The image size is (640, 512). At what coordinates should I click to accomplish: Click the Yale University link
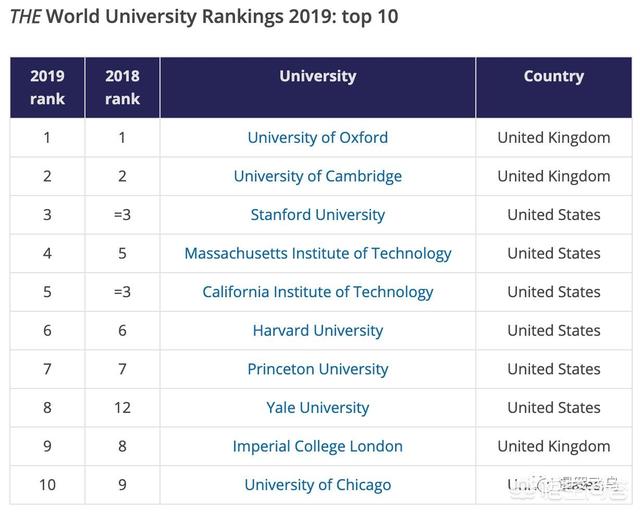click(x=317, y=408)
